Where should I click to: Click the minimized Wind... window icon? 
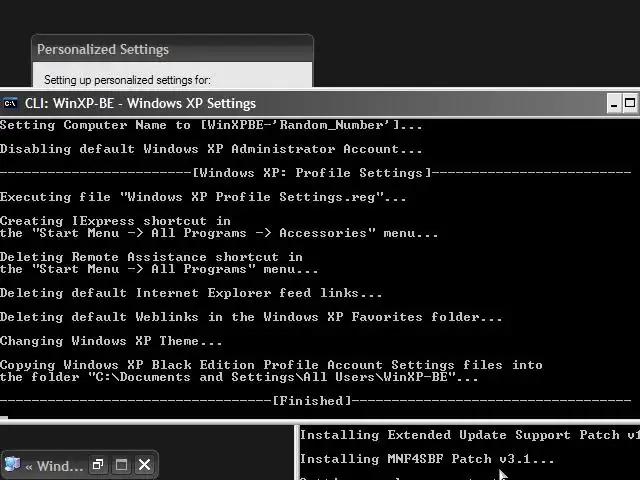[12, 464]
